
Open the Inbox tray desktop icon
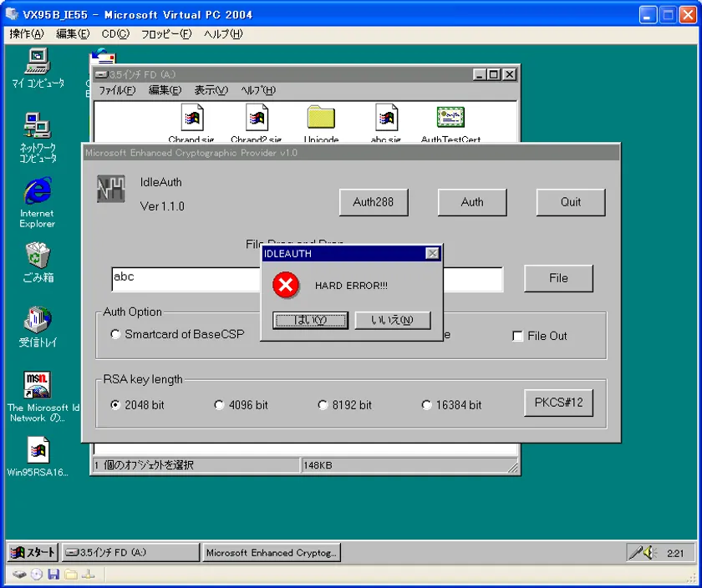click(38, 321)
